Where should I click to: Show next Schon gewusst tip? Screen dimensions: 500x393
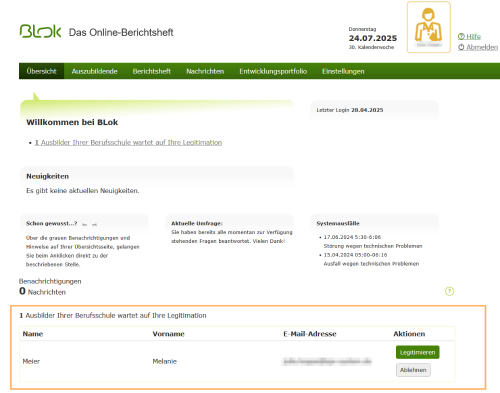(x=94, y=224)
